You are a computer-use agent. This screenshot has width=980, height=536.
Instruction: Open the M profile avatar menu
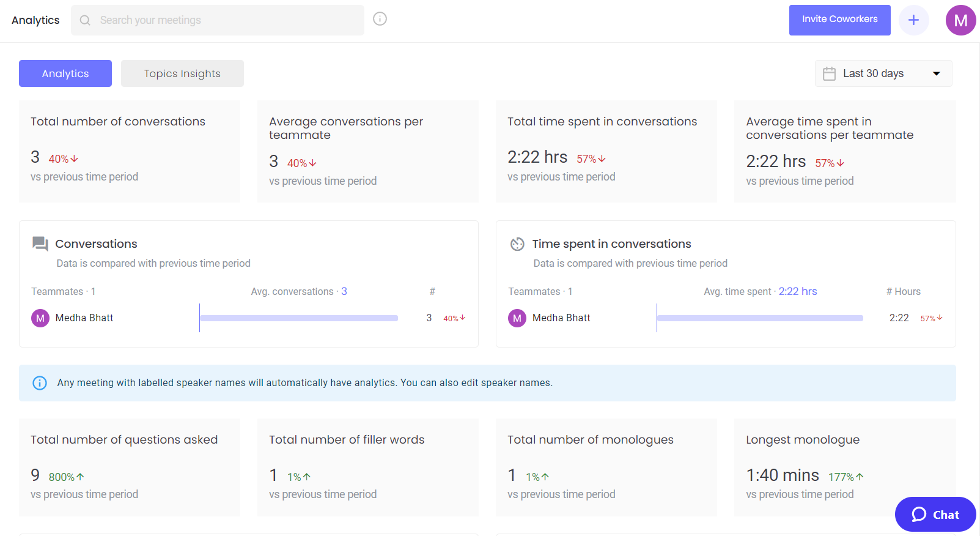click(x=960, y=20)
